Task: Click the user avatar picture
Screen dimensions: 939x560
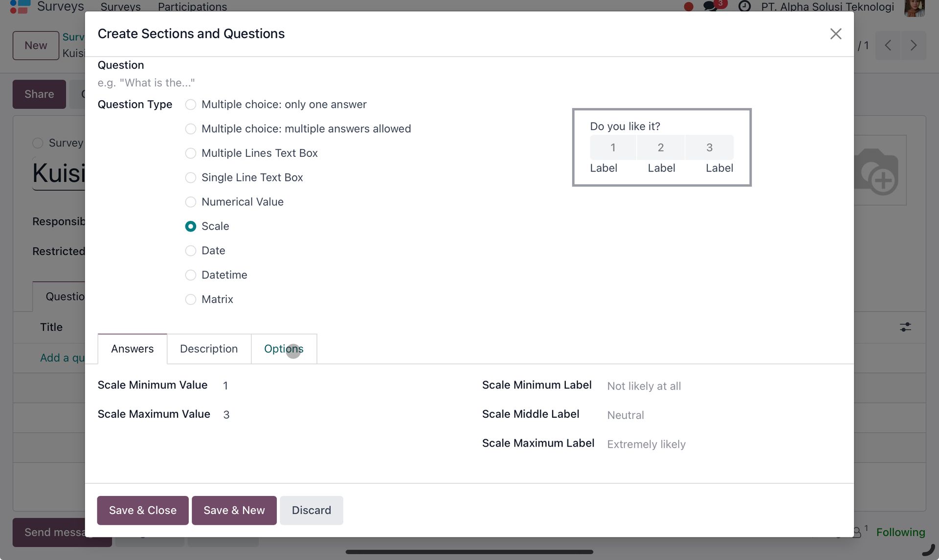Action: point(914,7)
